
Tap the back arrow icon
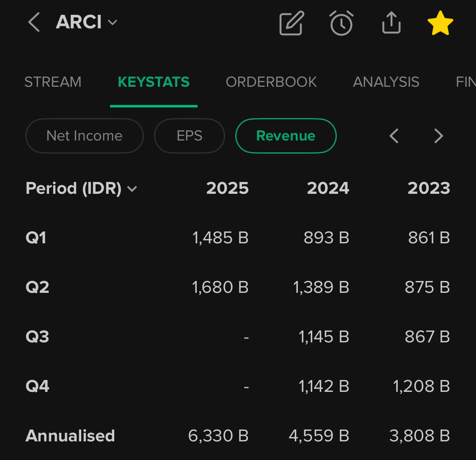coord(34,22)
